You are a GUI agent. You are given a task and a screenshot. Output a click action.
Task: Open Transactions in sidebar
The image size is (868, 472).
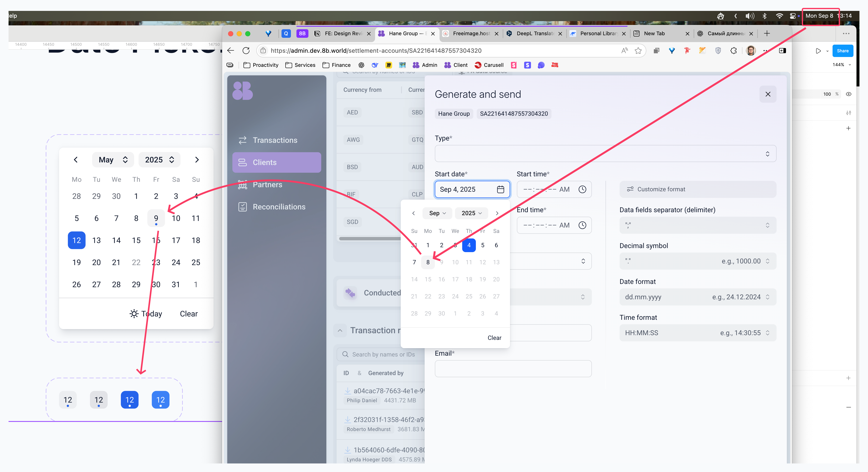pyautogui.click(x=276, y=140)
